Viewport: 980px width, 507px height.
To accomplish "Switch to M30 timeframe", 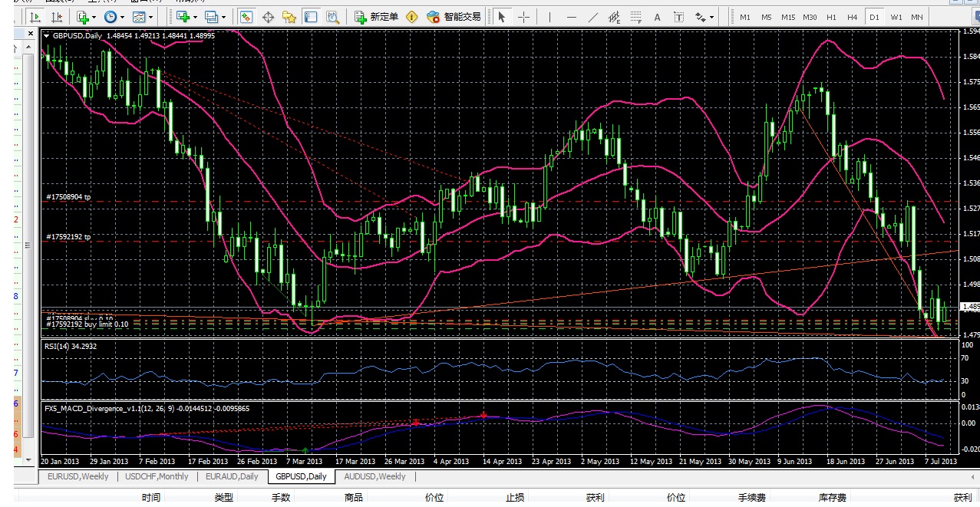I will [x=810, y=17].
